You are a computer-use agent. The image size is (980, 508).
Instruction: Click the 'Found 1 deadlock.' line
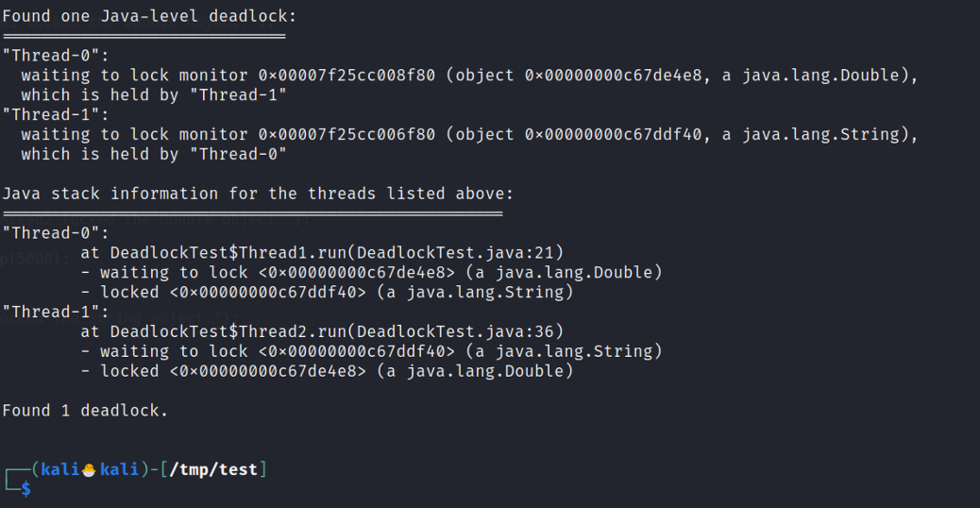(85, 411)
